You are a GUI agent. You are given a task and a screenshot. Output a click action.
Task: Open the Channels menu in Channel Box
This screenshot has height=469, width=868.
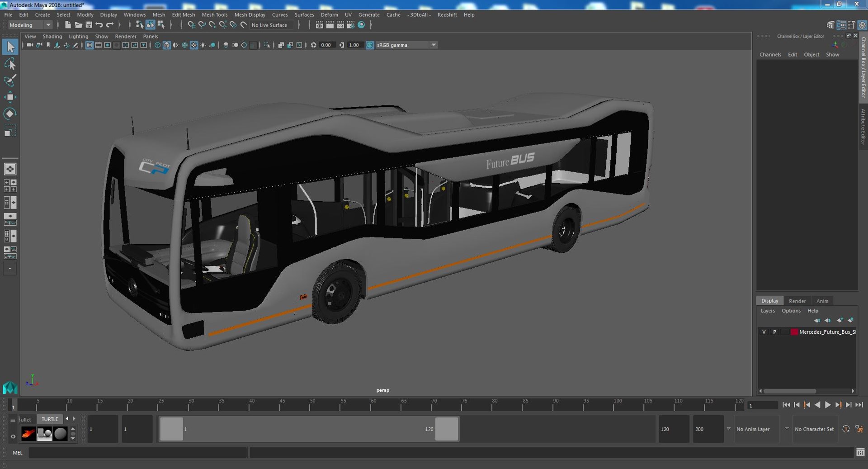pyautogui.click(x=770, y=55)
